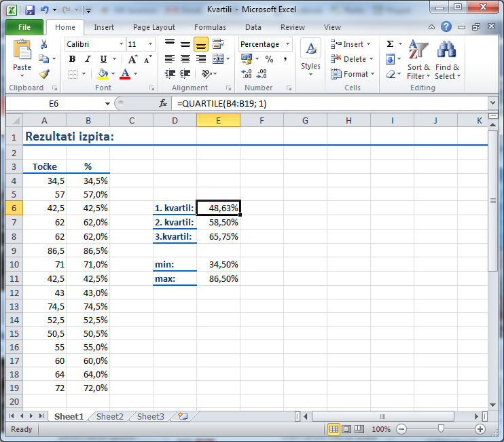Switch to Page Layout view in status bar
The height and width of the screenshot is (442, 504).
(x=346, y=429)
